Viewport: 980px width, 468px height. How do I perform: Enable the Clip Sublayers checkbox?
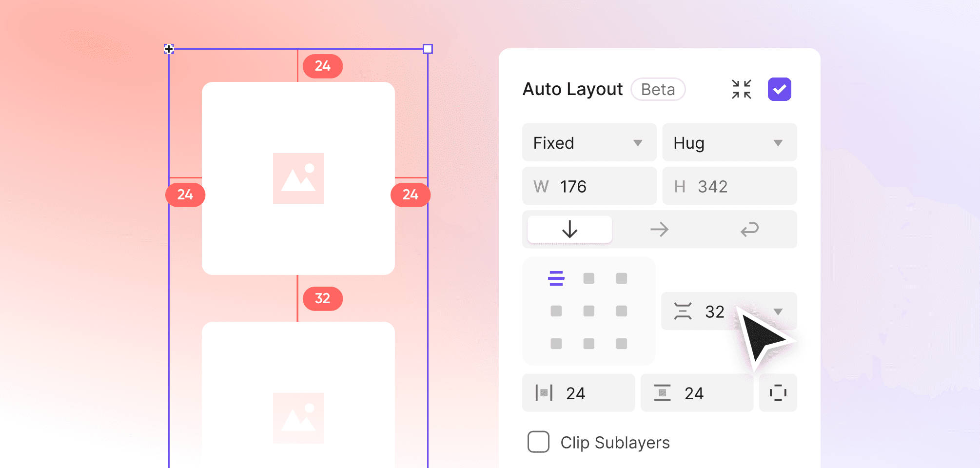[538, 442]
